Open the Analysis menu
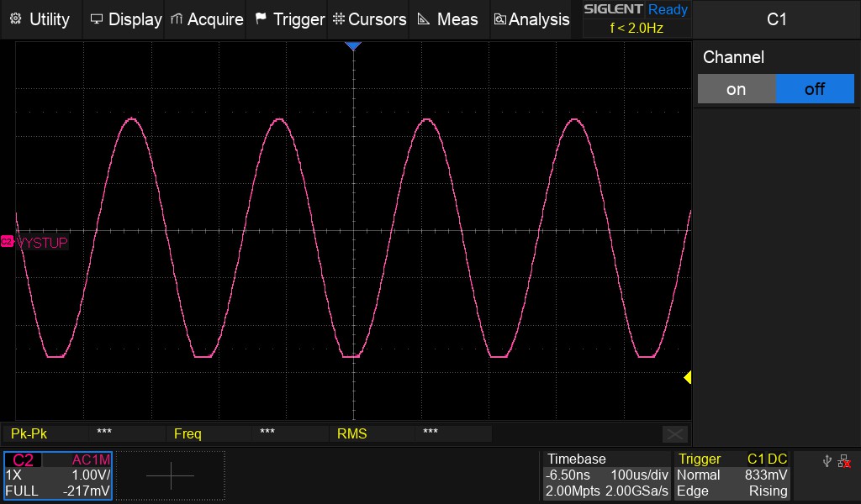 click(x=531, y=18)
